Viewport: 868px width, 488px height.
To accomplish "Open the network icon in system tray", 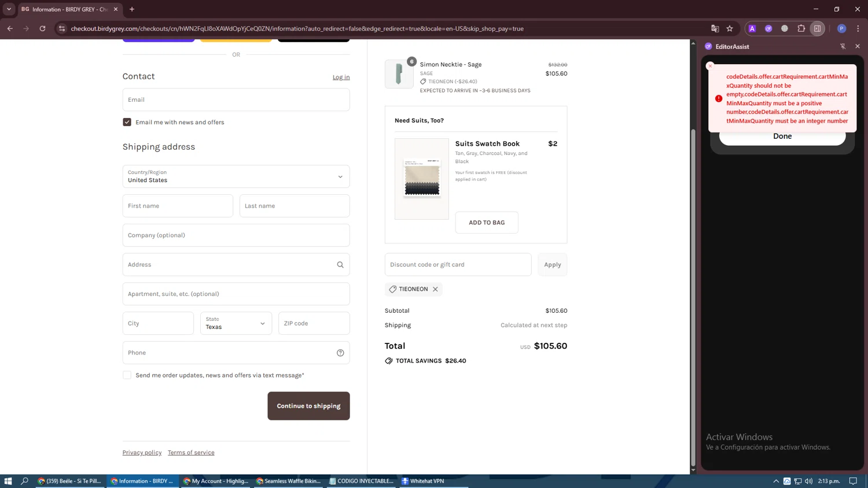I will 798,481.
